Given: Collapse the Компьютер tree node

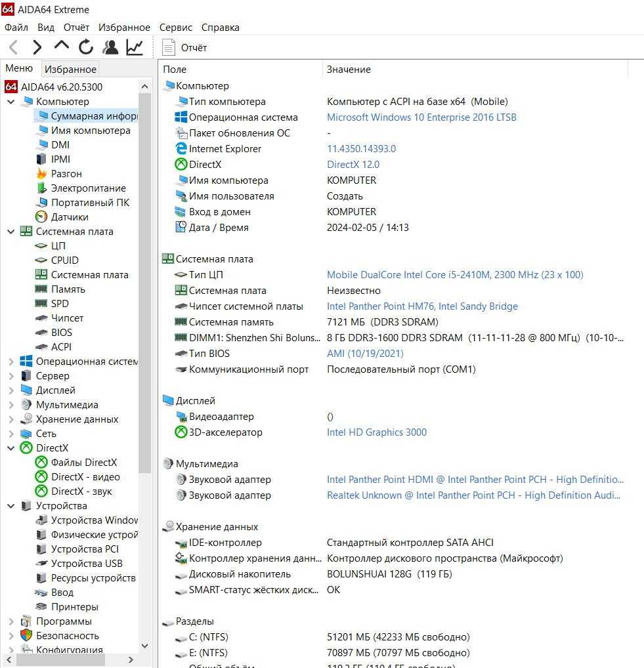Looking at the screenshot, I should coord(11,102).
